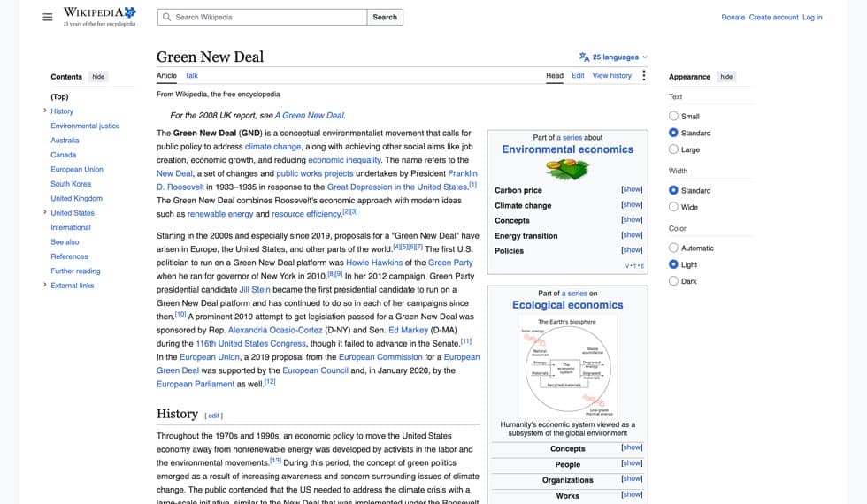Show the Policies infobox section
This screenshot has height=504, width=867.
point(632,249)
